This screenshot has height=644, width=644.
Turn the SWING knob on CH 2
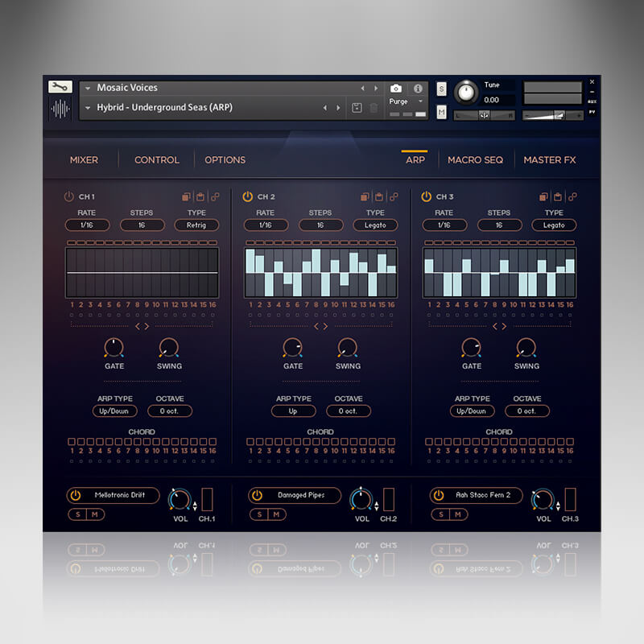[x=346, y=350]
